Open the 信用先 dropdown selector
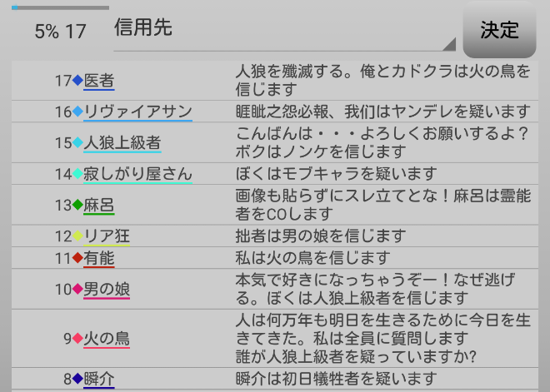 (283, 30)
